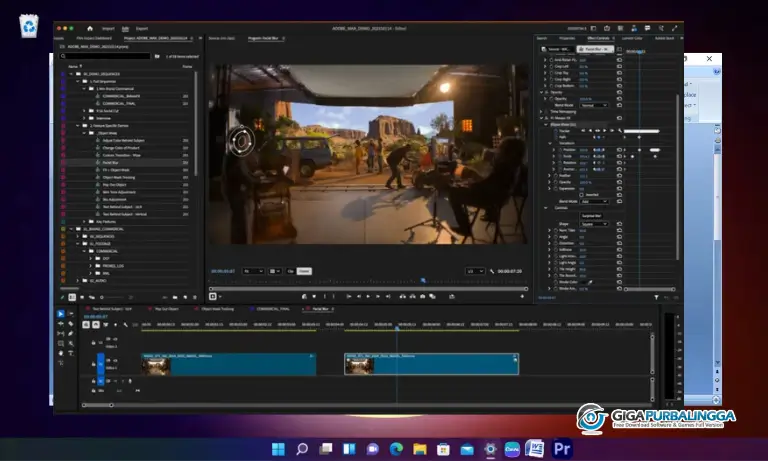Open the Blend Mode Add dropdown
Screen dimensions: 768x461
click(x=594, y=201)
